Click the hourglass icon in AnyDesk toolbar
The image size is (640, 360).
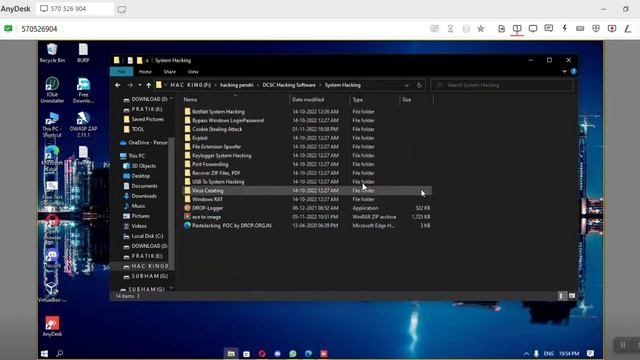[450, 28]
